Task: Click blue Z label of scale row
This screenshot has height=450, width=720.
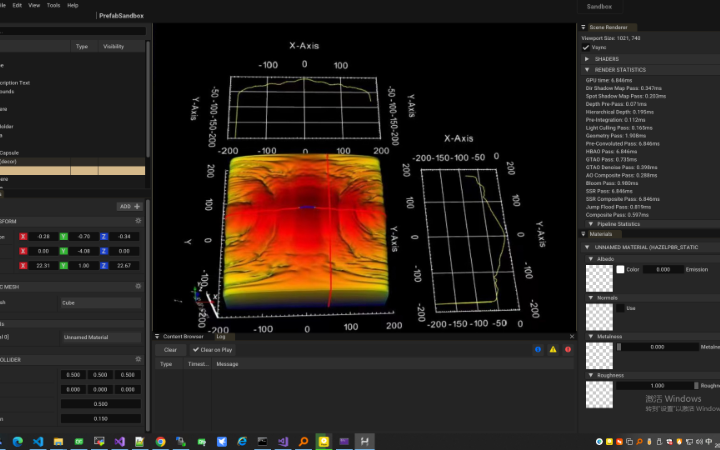Action: [104, 266]
